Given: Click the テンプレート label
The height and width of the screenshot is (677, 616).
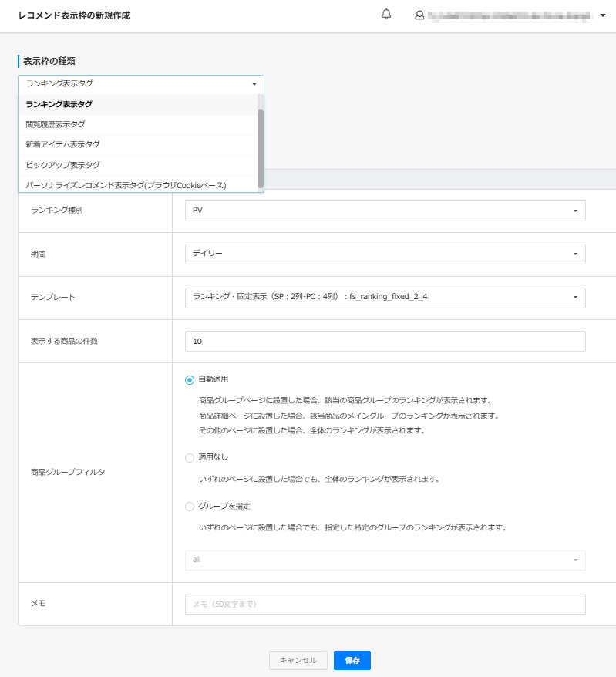Looking at the screenshot, I should pyautogui.click(x=52, y=297).
